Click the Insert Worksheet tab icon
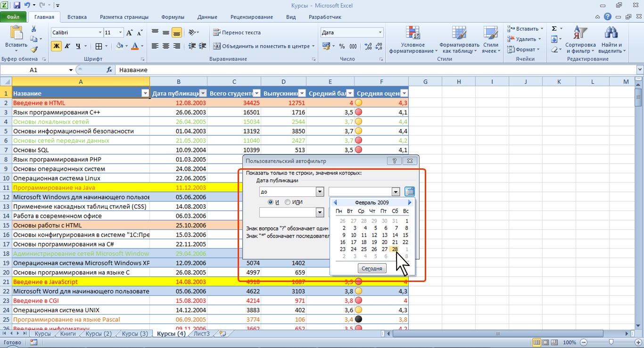Screen dimensions: 644x348 tap(222, 333)
